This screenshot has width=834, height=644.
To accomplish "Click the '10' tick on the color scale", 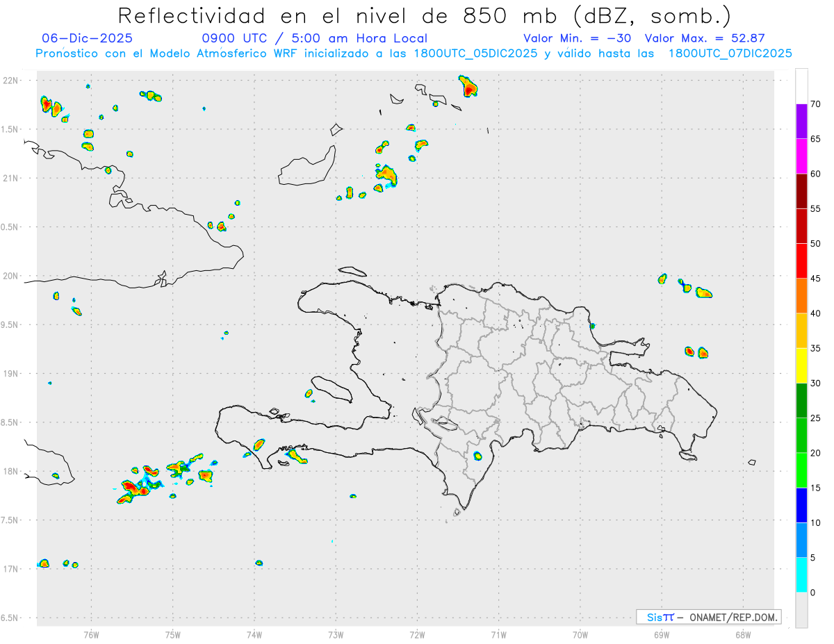I will coord(815,522).
